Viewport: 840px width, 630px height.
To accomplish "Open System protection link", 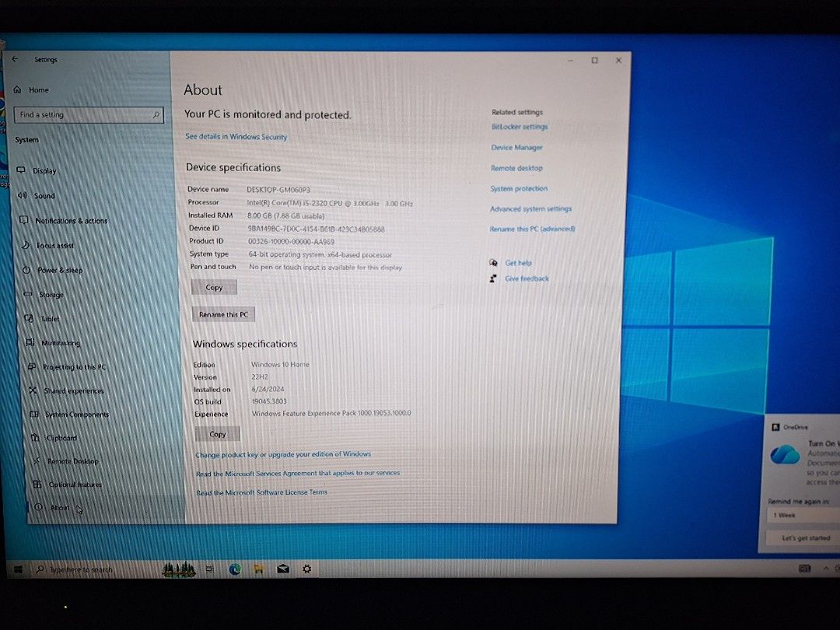I will (519, 188).
